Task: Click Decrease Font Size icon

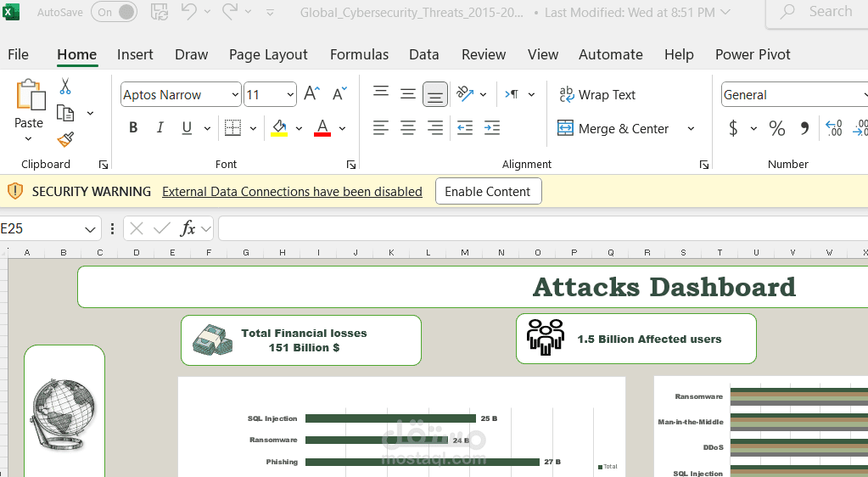Action: coord(339,93)
